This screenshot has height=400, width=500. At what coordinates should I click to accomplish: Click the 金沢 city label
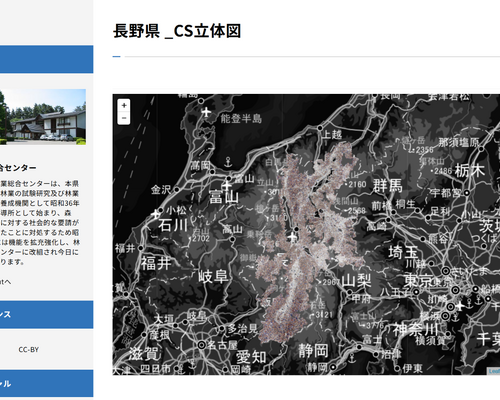pos(161,190)
